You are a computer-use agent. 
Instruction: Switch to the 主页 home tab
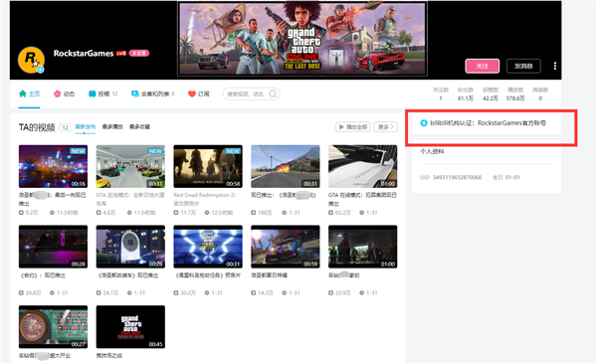pos(29,93)
